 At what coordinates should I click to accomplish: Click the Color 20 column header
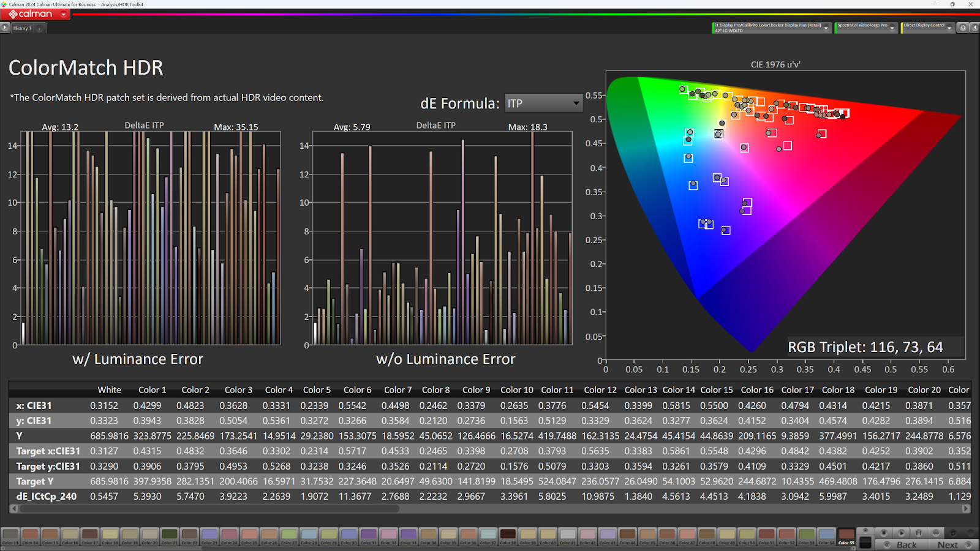pos(924,390)
